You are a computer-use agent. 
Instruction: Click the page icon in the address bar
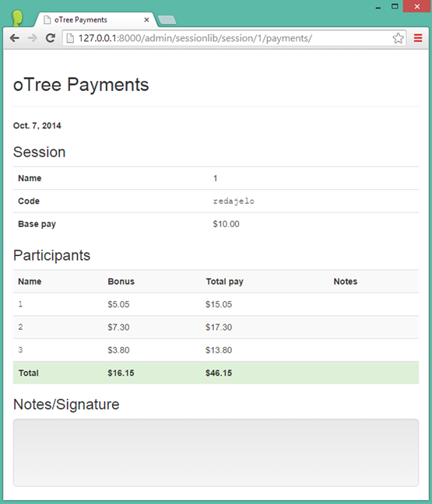click(x=70, y=38)
